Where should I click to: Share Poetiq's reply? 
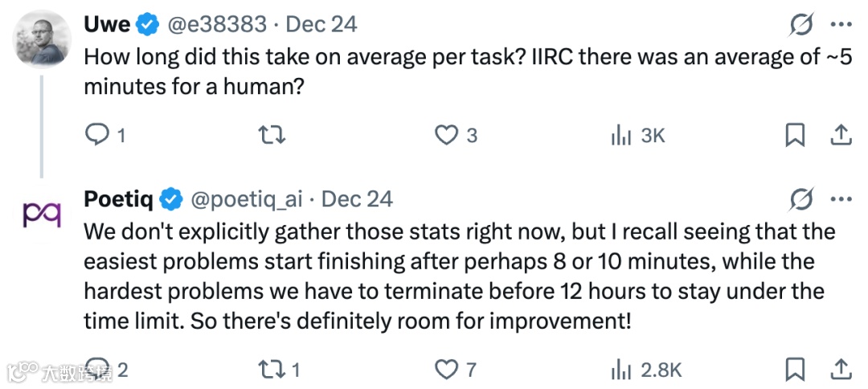click(x=841, y=369)
